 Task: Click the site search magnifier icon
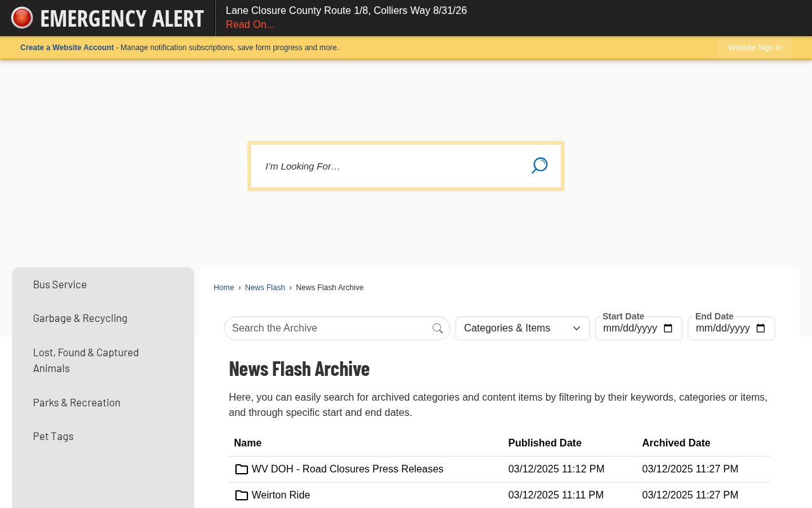coord(539,166)
